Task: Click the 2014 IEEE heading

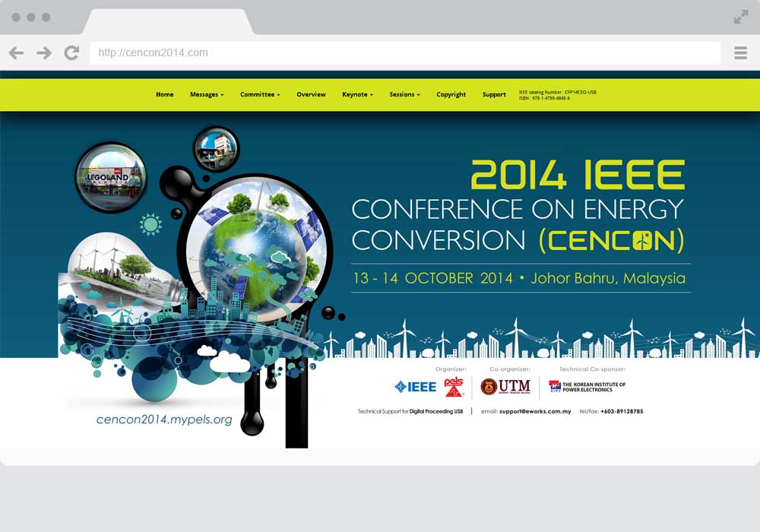Action: tap(578, 175)
